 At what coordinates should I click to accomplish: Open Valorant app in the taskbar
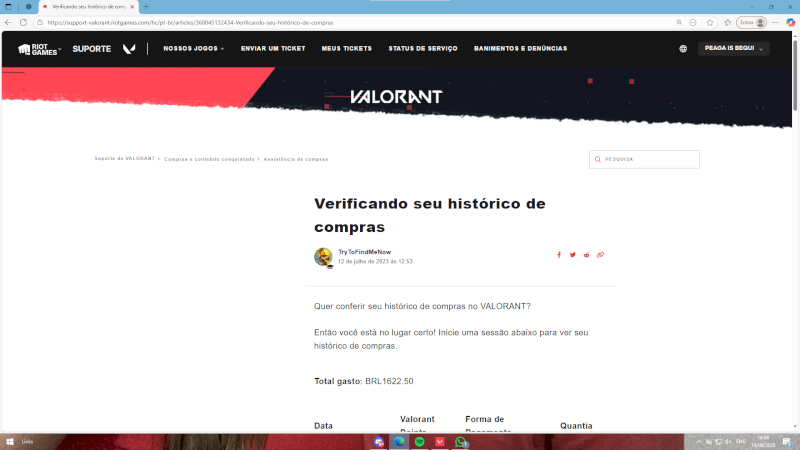coord(440,442)
